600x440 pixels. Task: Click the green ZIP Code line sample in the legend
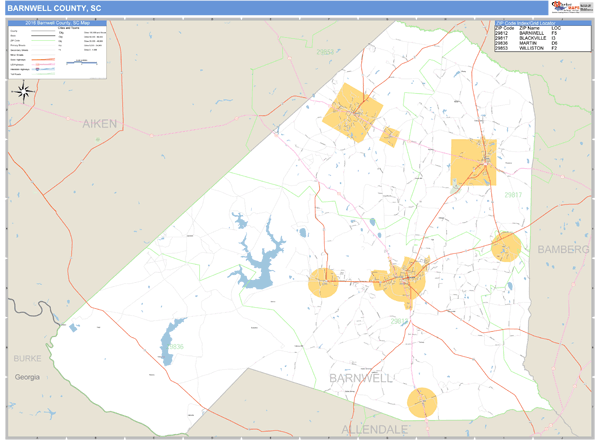[43, 41]
